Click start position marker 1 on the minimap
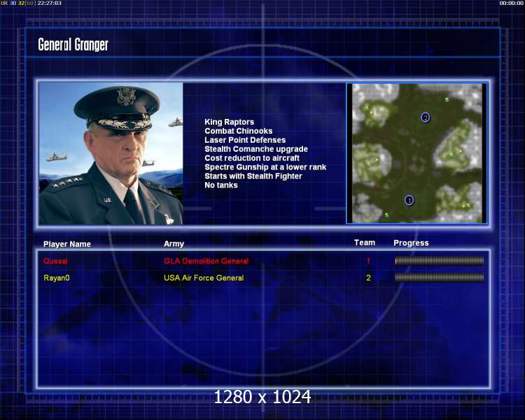The height and width of the screenshot is (420, 525). coord(409,200)
